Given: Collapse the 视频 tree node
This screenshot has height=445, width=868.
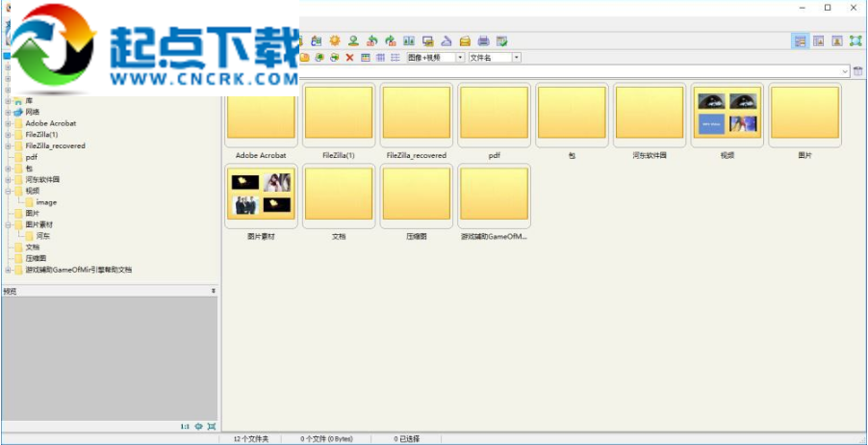Looking at the screenshot, I should [8, 191].
